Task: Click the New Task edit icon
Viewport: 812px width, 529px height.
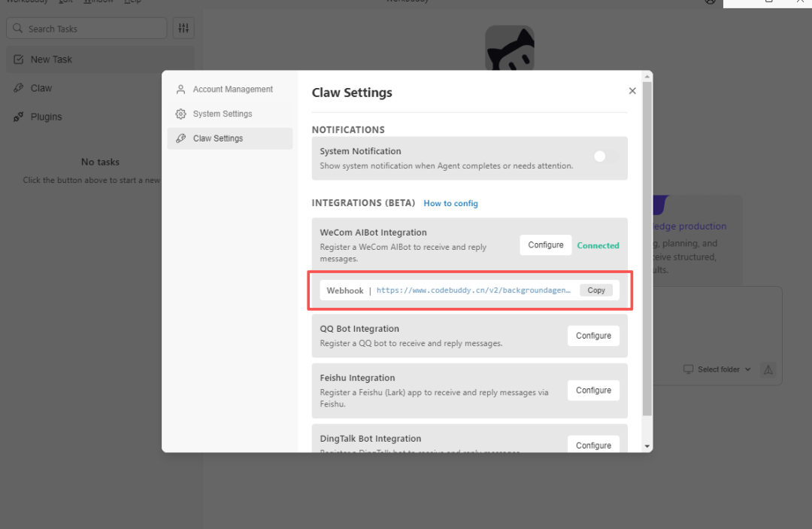Action: (19, 59)
